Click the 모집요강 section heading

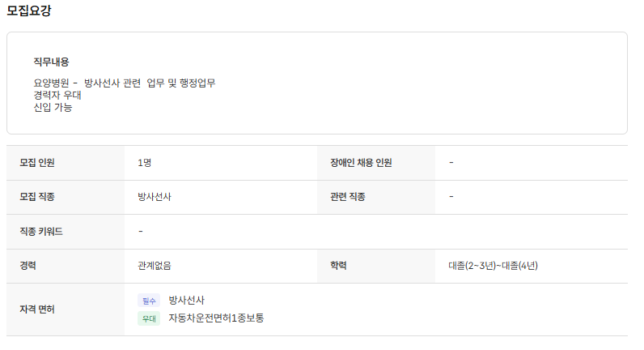tap(30, 11)
